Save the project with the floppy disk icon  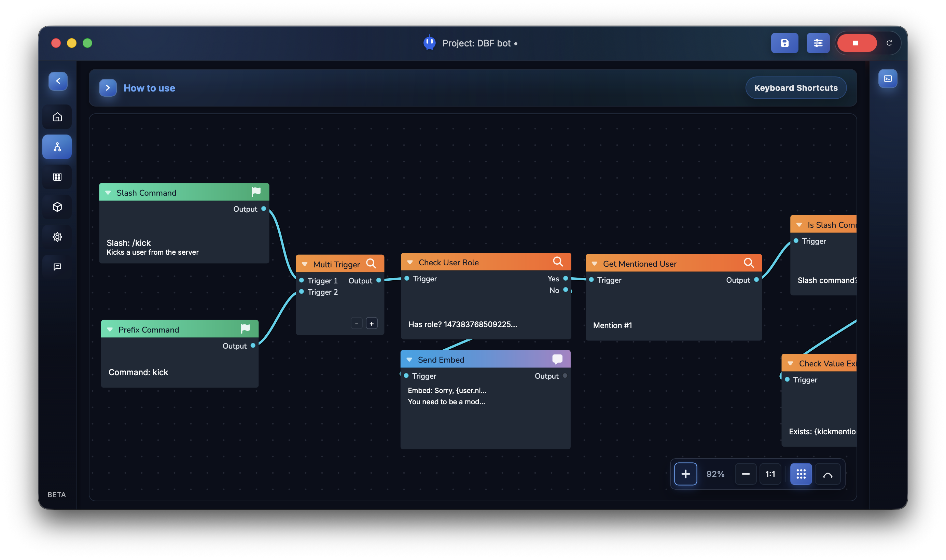785,43
